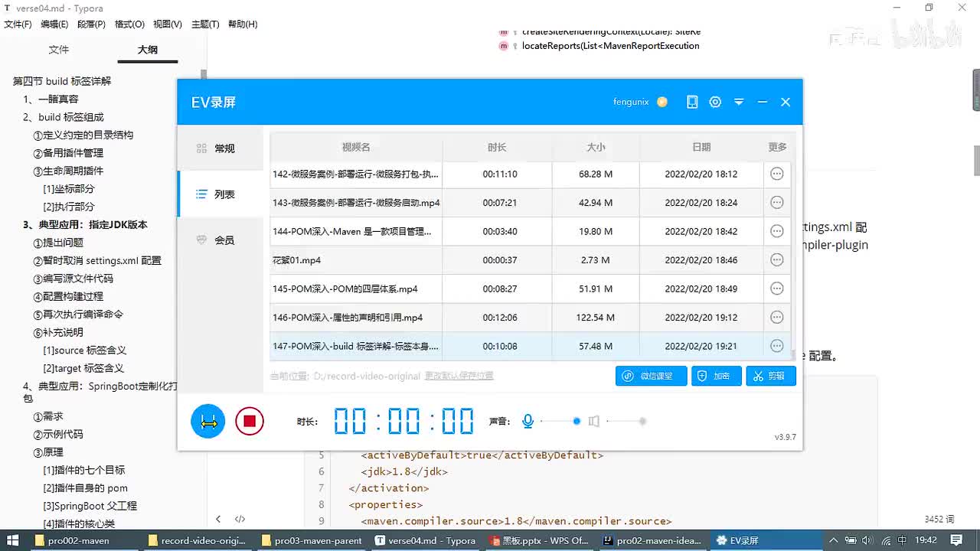Switch to the 会员 tab
The width and height of the screenshot is (980, 551).
click(220, 240)
